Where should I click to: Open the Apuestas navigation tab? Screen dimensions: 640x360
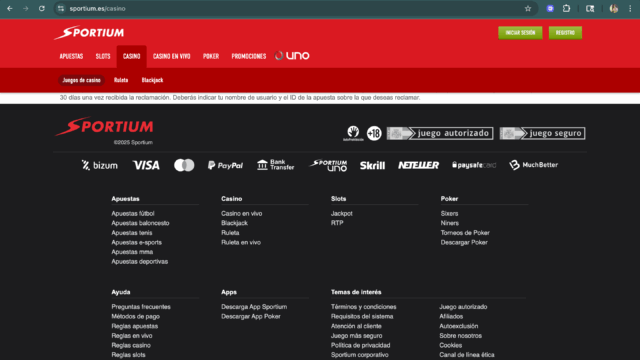click(71, 56)
